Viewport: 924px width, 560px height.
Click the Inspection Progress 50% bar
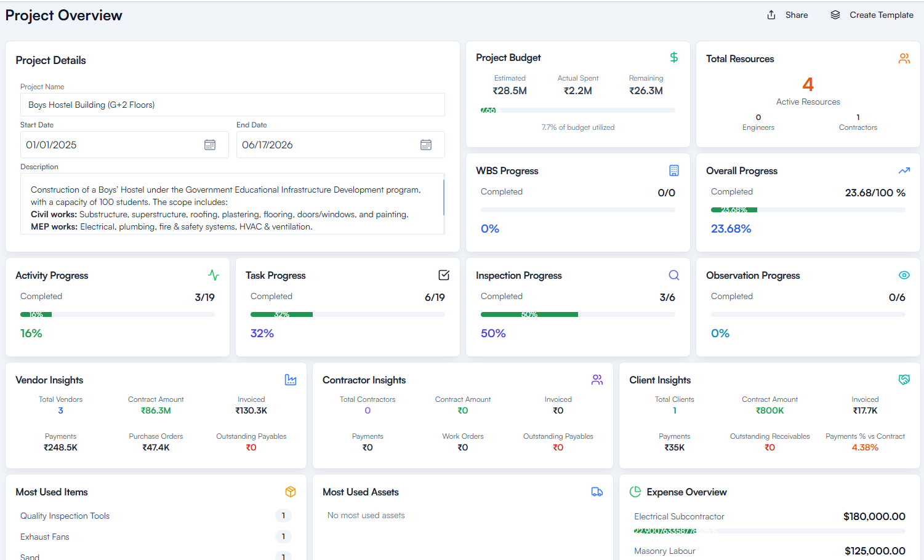529,314
